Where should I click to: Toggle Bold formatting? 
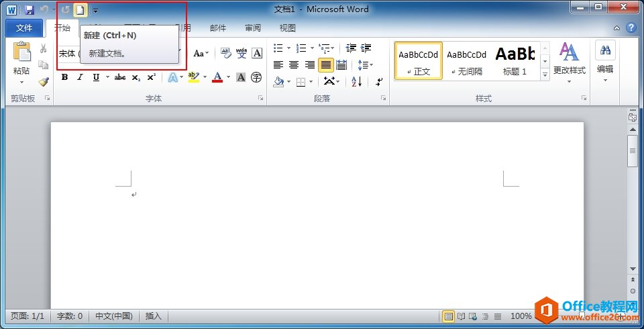[x=65, y=77]
